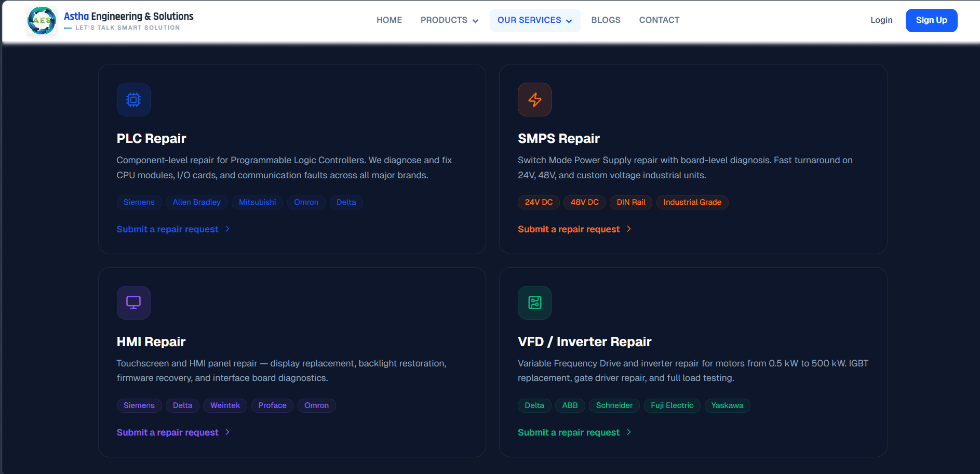
Task: Click the ABB tag in VFD Repair
Action: [x=570, y=405]
